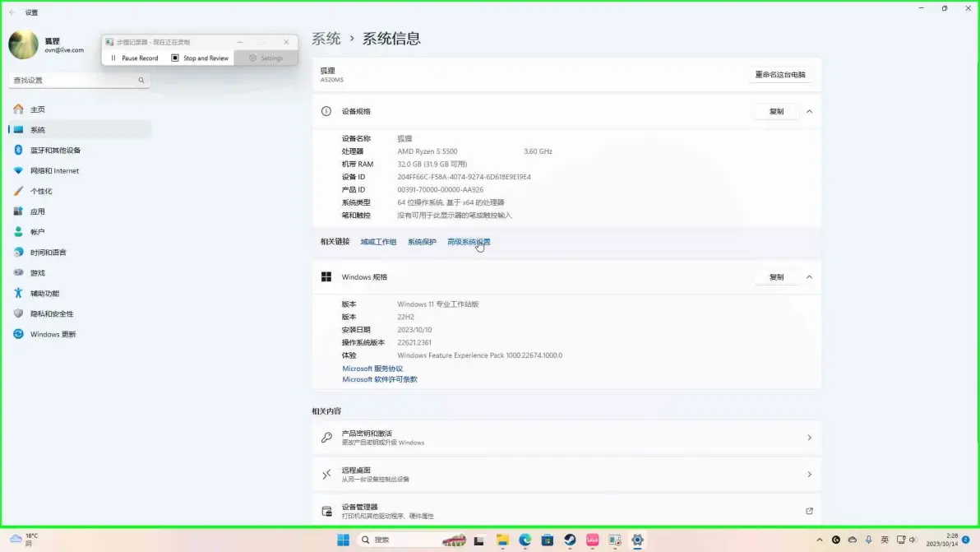Switch input method via 英 indicator

tap(885, 540)
